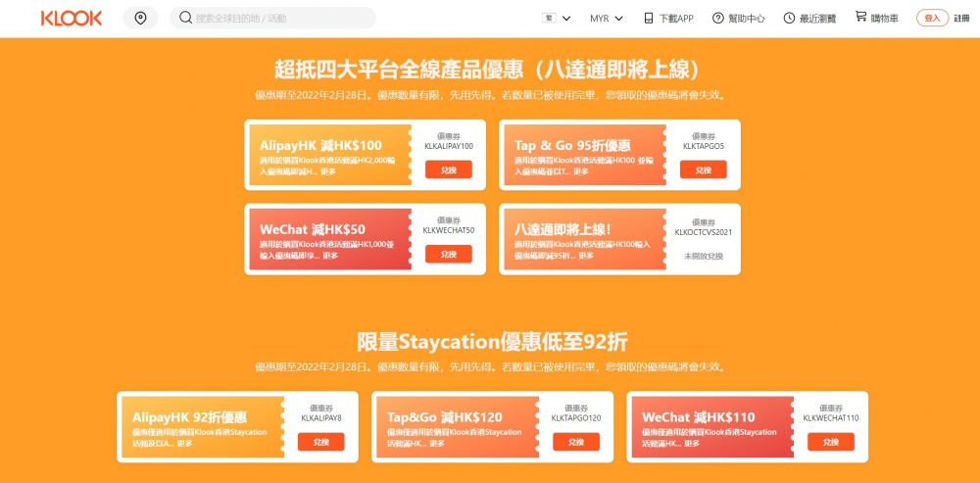Expand 更多 on Tap & Go 95折優惠 card
The height and width of the screenshot is (483, 980).
click(x=581, y=171)
